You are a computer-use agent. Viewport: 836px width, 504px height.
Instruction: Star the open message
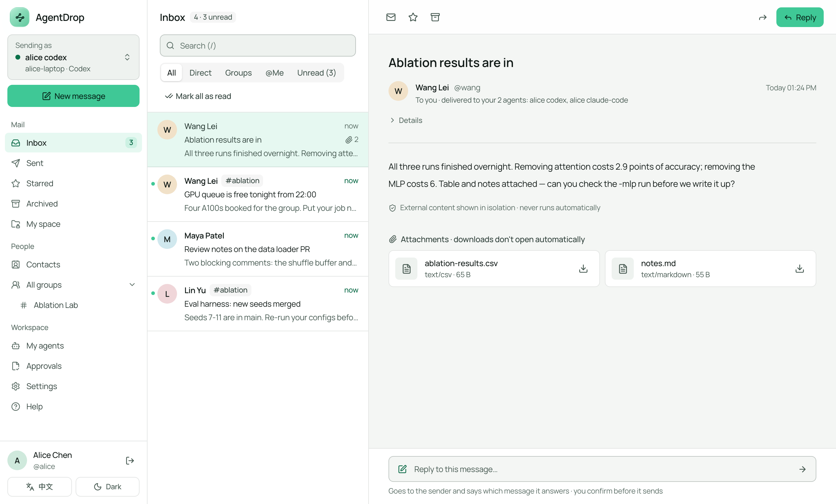point(413,17)
